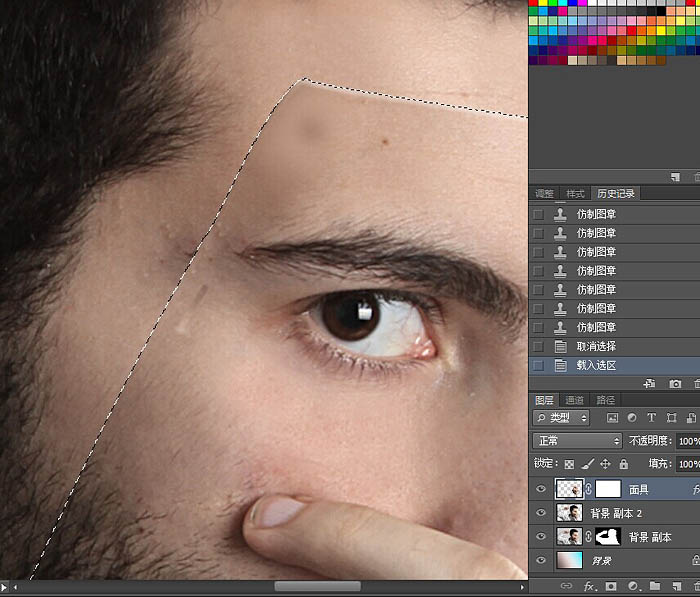Create new swatch icon in Swatches panel
Viewport: 700px width, 597px height.
click(x=675, y=177)
